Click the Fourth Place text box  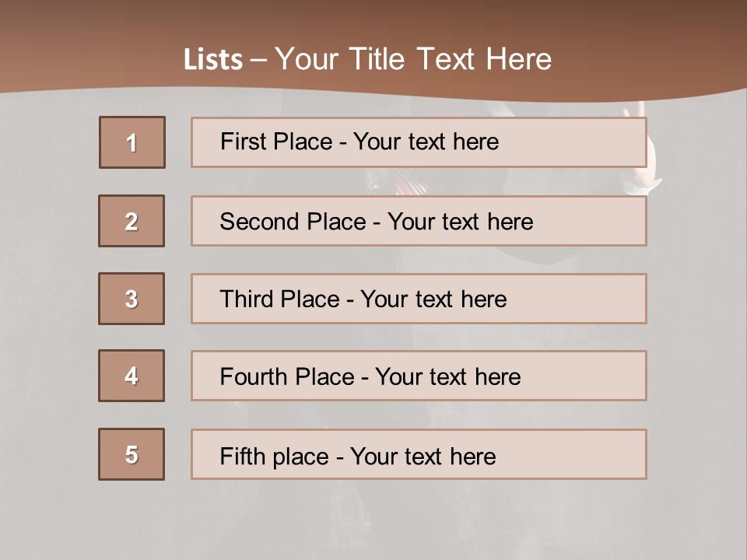[x=419, y=376]
